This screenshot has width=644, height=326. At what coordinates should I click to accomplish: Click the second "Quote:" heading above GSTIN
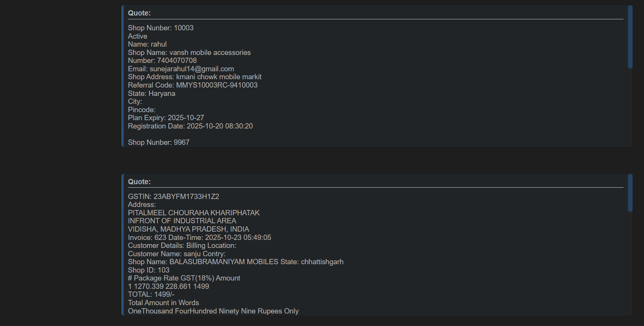pos(139,182)
